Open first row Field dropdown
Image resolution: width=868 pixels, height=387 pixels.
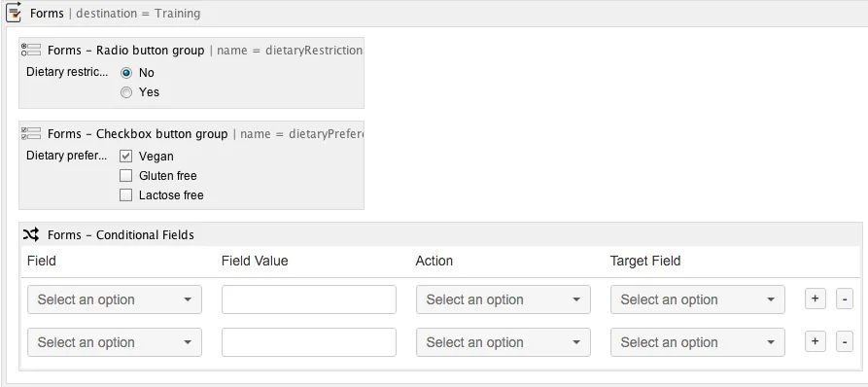[115, 299]
